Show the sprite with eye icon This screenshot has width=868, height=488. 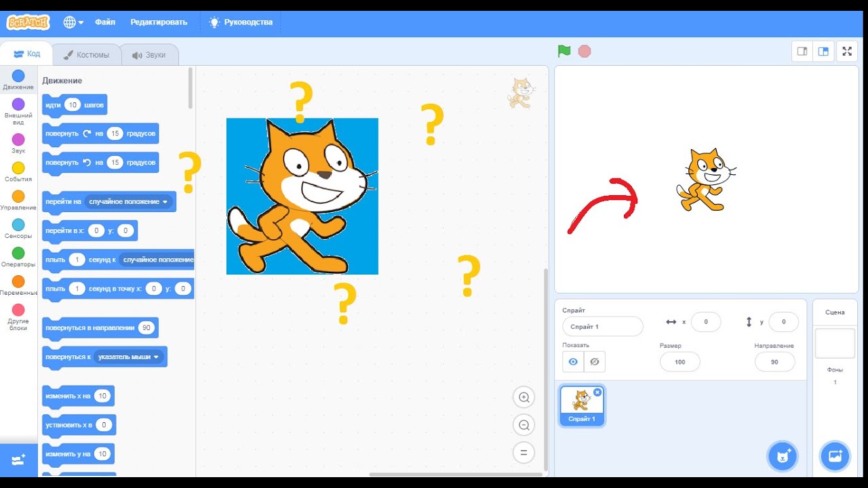point(573,362)
